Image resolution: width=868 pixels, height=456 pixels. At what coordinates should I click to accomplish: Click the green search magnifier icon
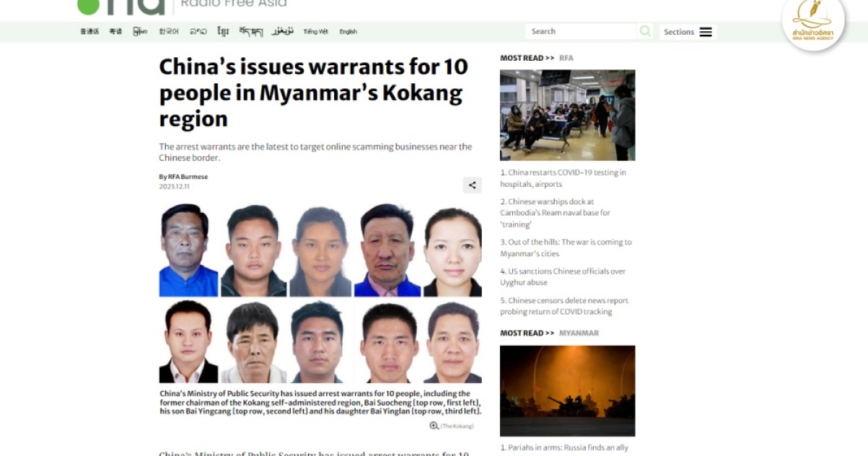pos(645,31)
